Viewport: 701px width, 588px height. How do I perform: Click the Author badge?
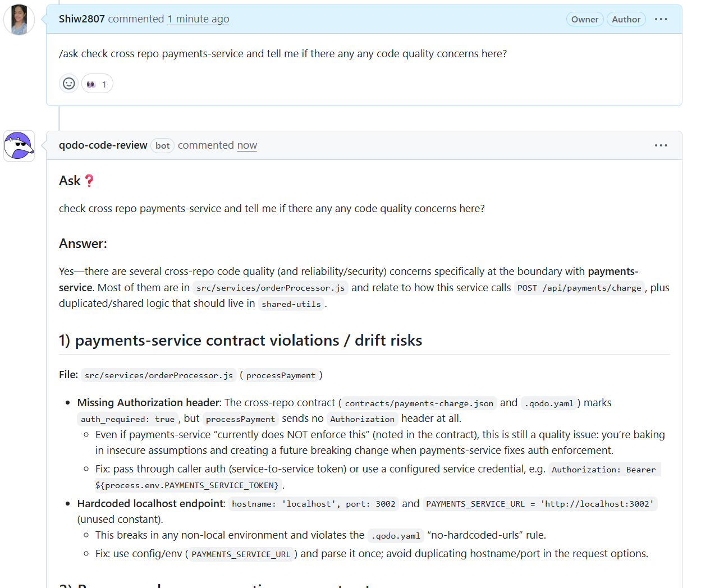[x=626, y=19]
